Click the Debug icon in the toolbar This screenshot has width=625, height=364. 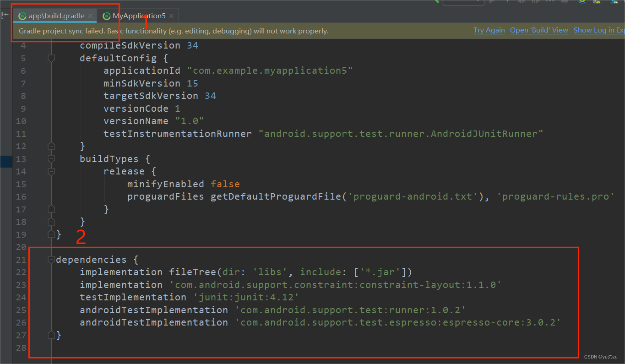tap(507, 2)
